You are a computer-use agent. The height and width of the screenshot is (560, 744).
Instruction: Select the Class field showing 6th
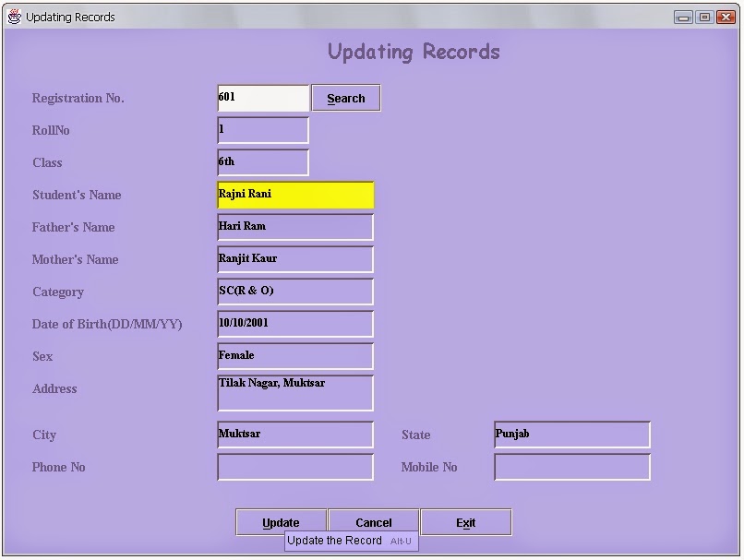[x=262, y=162]
